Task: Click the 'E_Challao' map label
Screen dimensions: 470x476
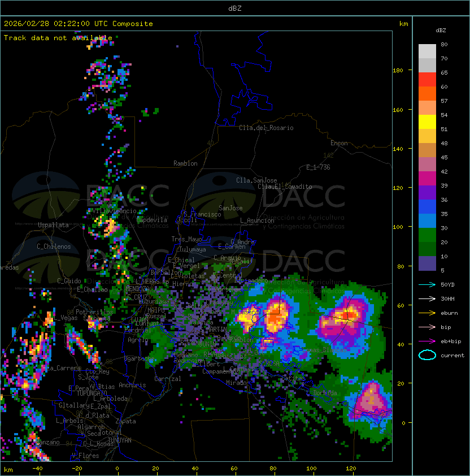Action: (x=92, y=289)
